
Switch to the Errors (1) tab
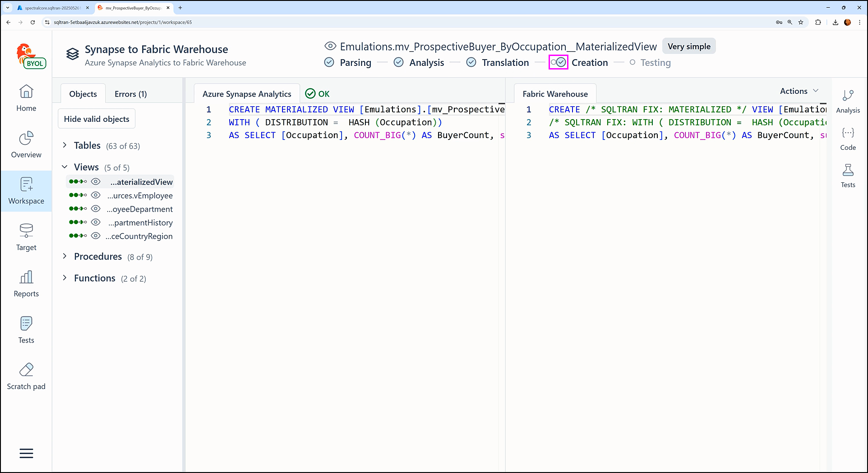(130, 94)
